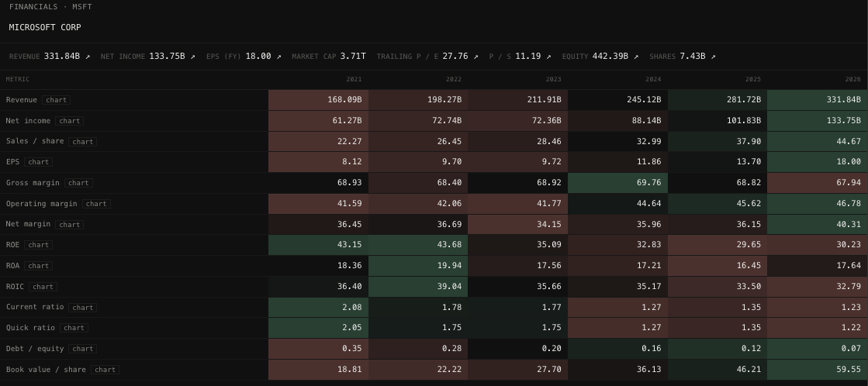Select Revenue 2021 cell 168.09B
The height and width of the screenshot is (386, 868).
tap(318, 100)
